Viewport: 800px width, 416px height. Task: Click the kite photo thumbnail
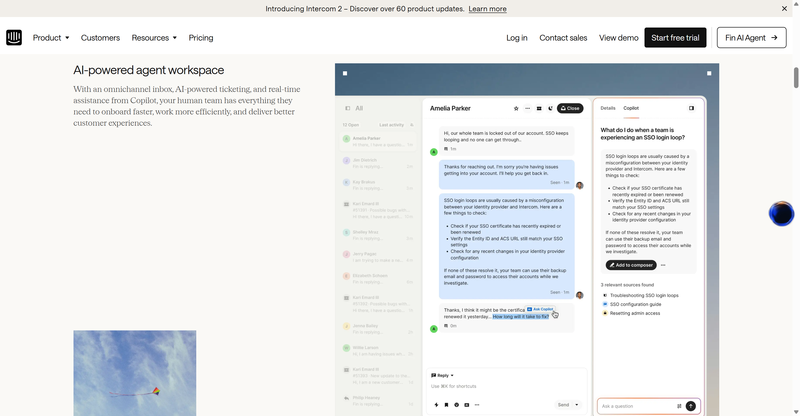click(x=135, y=373)
